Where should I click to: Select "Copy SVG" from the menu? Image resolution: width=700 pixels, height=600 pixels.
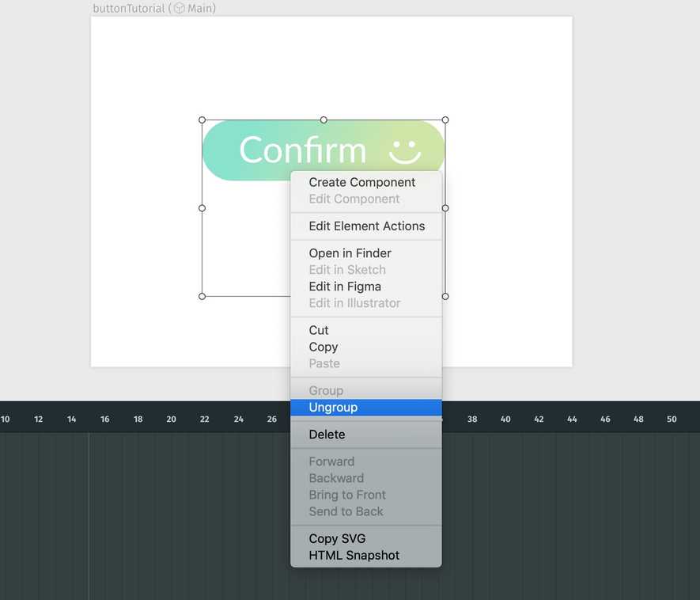click(337, 538)
